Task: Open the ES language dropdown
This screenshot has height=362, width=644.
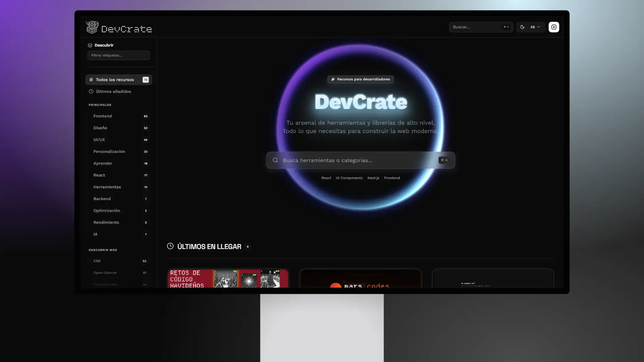Action: (534, 27)
